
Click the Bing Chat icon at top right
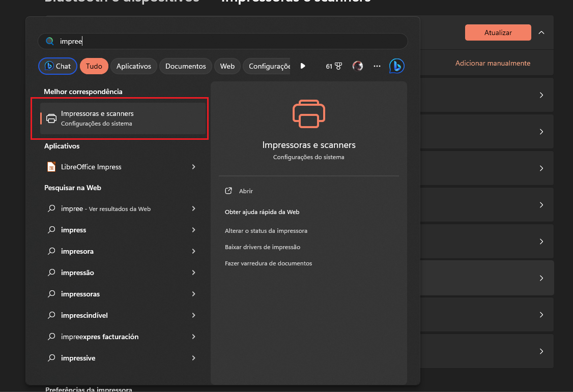pyautogui.click(x=396, y=66)
